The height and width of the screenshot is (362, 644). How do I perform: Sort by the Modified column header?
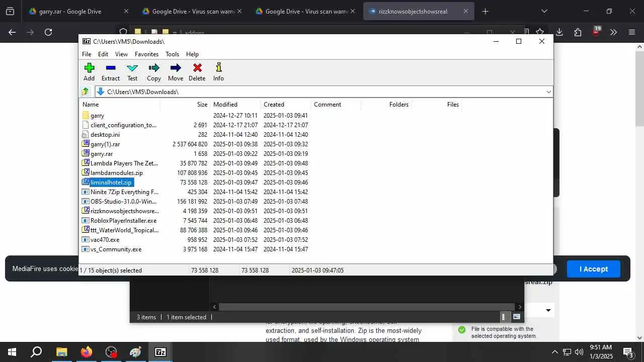235,105
